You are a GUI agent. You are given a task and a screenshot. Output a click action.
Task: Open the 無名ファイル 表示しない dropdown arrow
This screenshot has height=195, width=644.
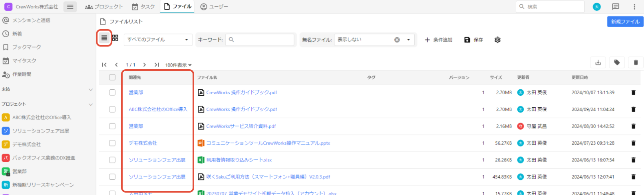coord(408,40)
